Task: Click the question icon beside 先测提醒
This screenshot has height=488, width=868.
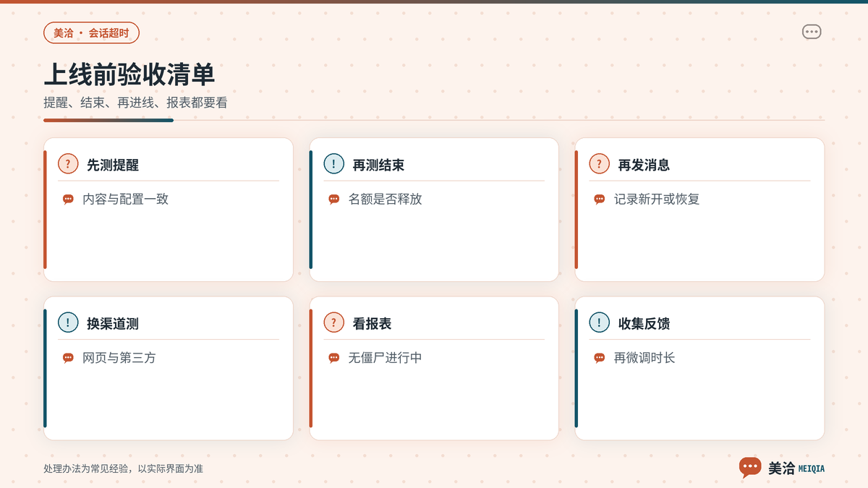Action: coord(68,164)
